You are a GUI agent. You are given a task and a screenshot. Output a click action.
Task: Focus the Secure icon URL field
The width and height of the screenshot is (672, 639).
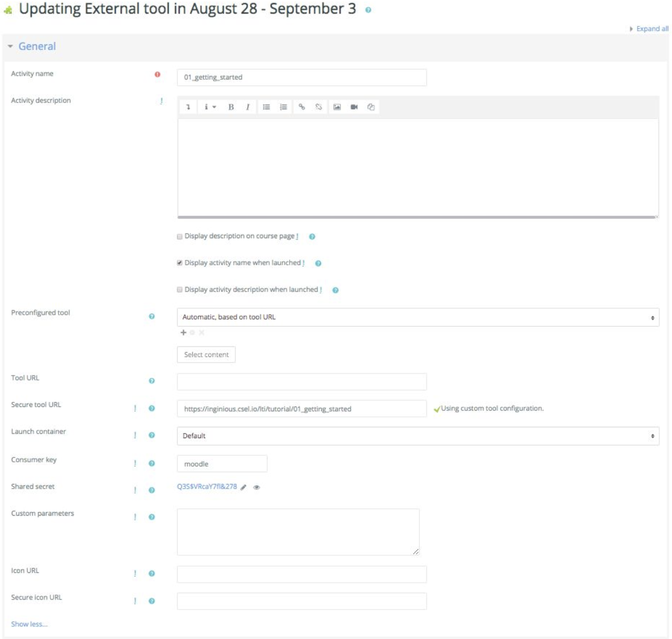(x=302, y=601)
